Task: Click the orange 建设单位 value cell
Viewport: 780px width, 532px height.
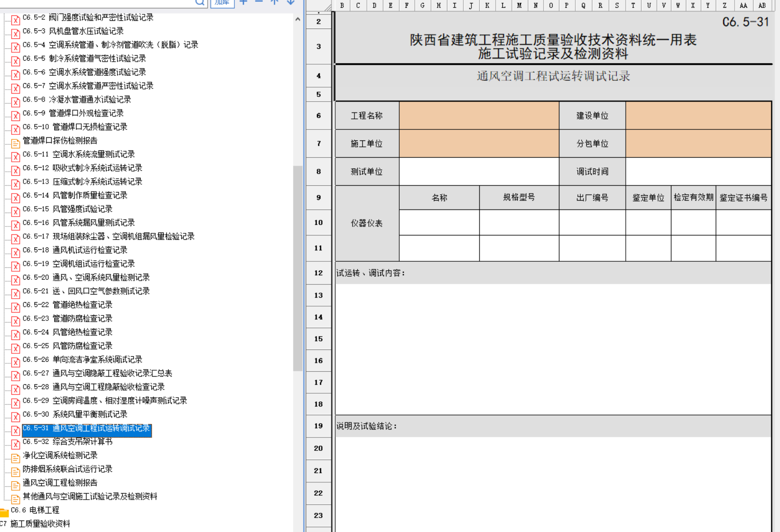Action: click(x=698, y=115)
